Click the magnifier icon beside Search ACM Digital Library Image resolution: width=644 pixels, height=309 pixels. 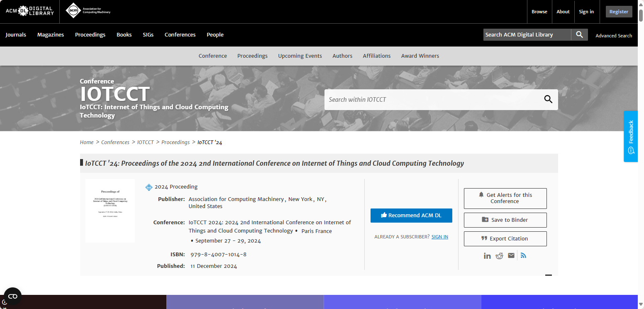click(x=580, y=35)
